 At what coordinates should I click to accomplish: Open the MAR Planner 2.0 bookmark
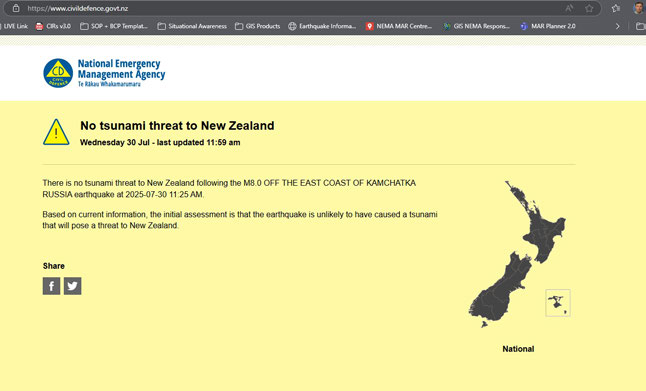(x=548, y=26)
